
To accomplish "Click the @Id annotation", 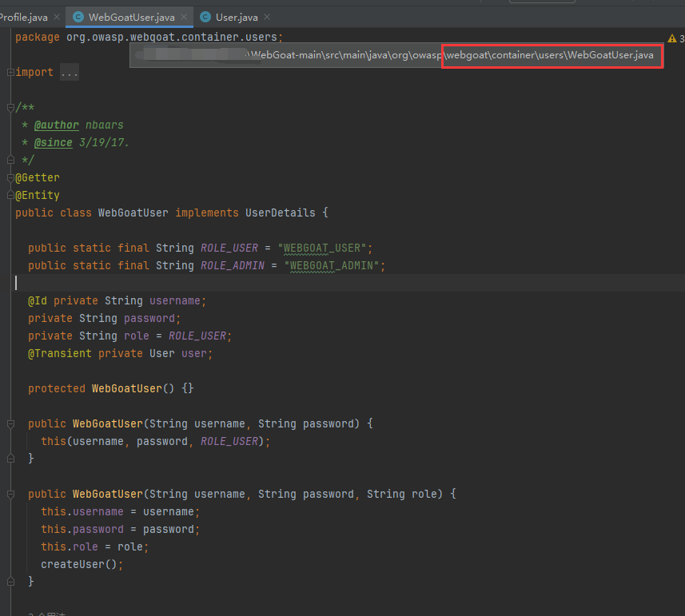I will tap(38, 300).
